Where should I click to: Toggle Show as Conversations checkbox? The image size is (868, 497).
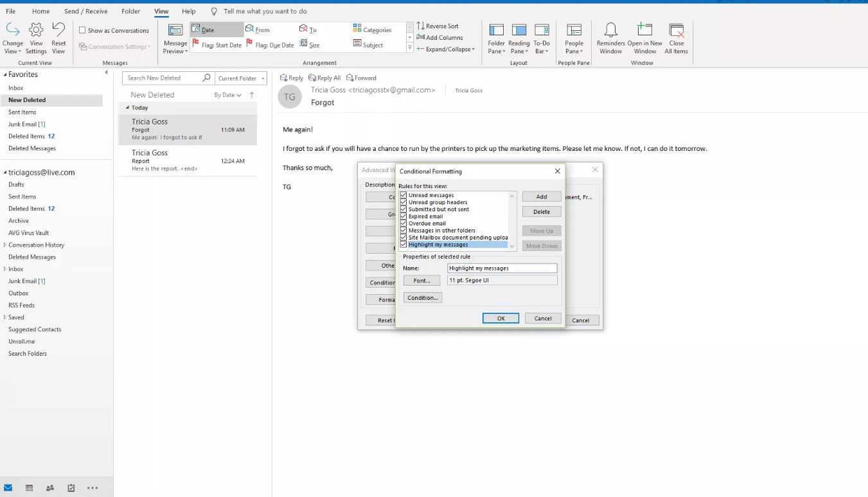[82, 30]
